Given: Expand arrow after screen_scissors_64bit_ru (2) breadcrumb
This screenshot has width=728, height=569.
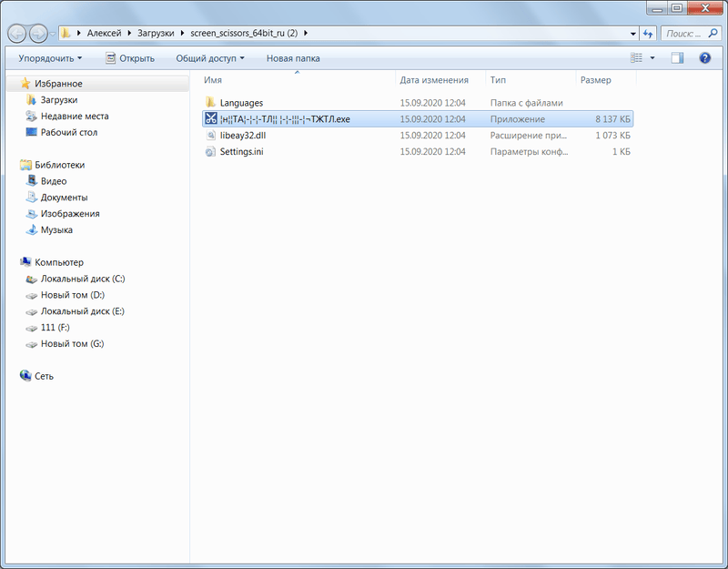Looking at the screenshot, I should coord(306,33).
